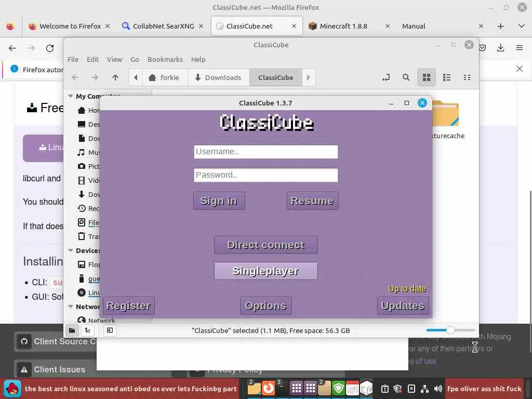Switch to Welcome to Firefox tab
Viewport: 532px width, 399px height.
pos(70,26)
